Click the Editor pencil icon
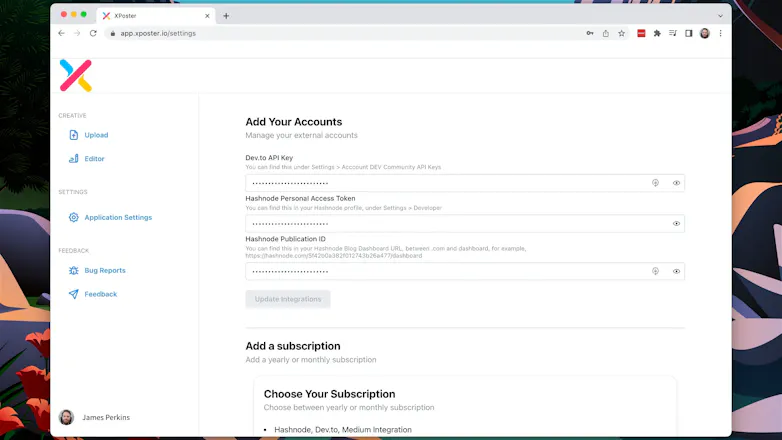Image resolution: width=782 pixels, height=440 pixels. coord(73,159)
